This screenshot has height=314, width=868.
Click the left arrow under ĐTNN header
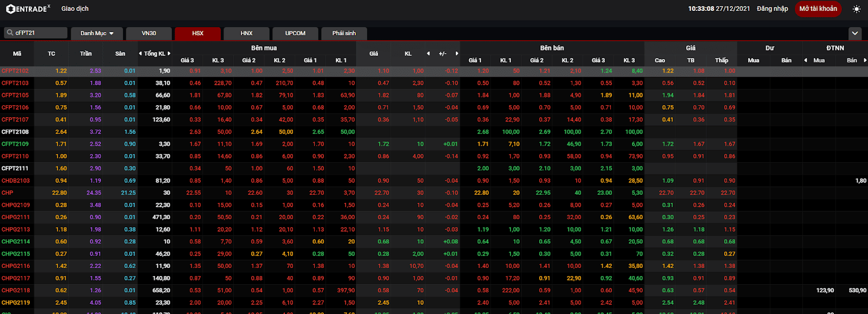coord(806,60)
